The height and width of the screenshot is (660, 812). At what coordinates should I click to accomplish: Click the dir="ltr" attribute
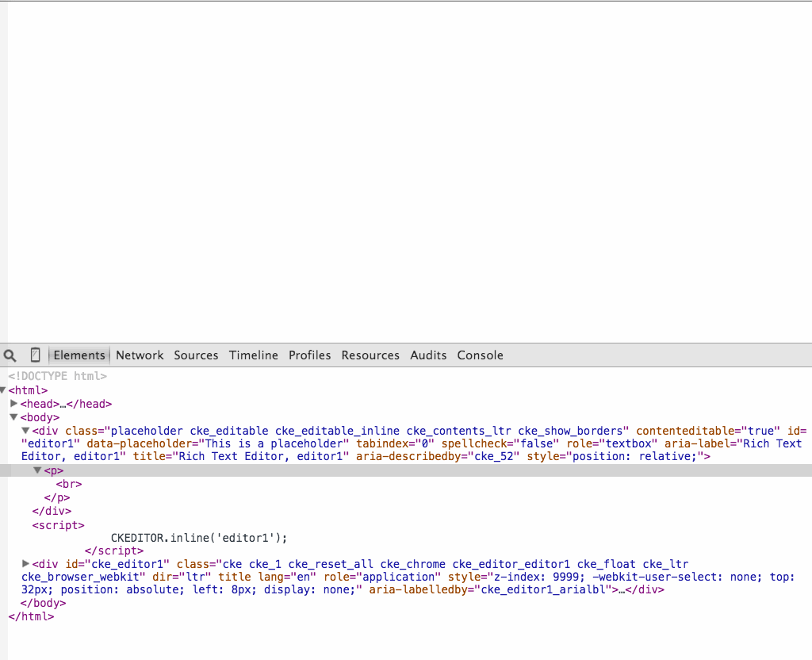tap(182, 577)
